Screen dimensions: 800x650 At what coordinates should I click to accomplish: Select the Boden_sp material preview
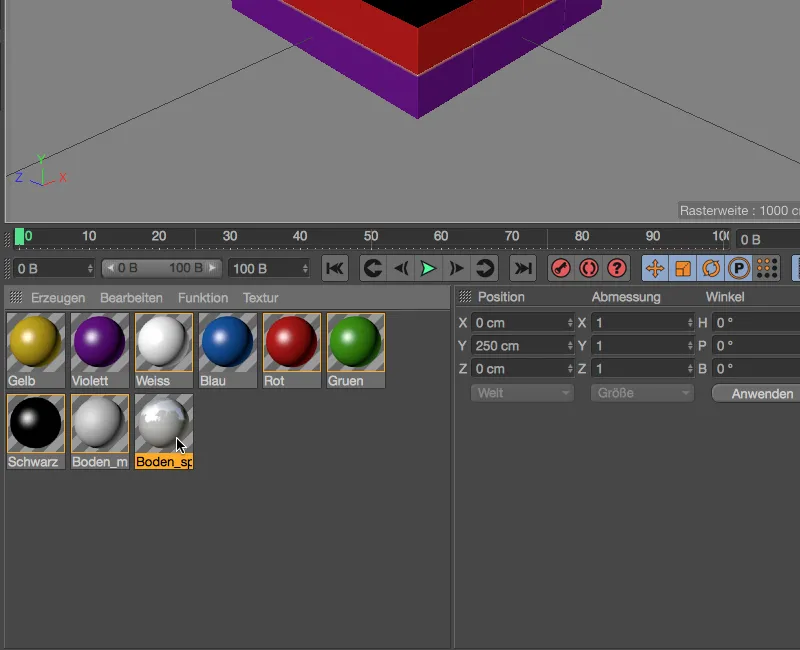pos(164,423)
